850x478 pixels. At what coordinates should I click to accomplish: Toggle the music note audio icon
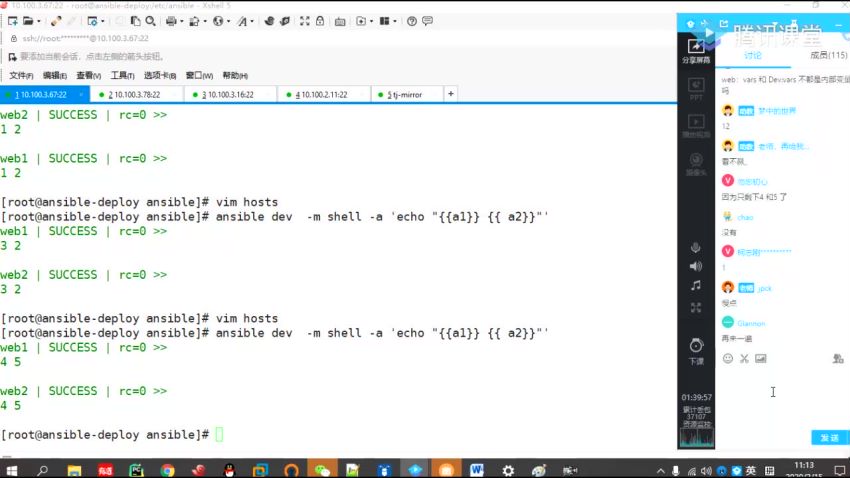click(x=696, y=285)
